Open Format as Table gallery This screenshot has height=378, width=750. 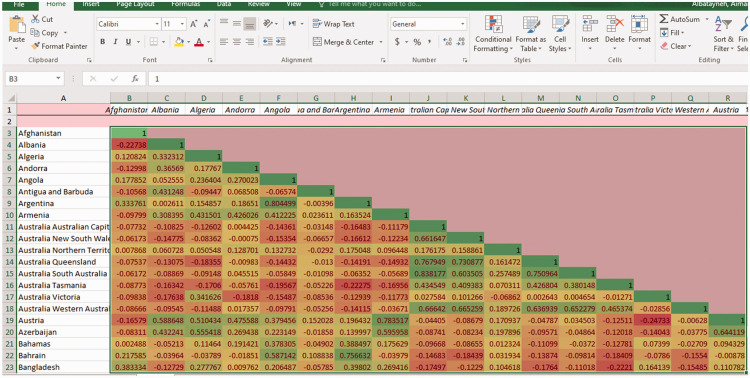point(530,33)
